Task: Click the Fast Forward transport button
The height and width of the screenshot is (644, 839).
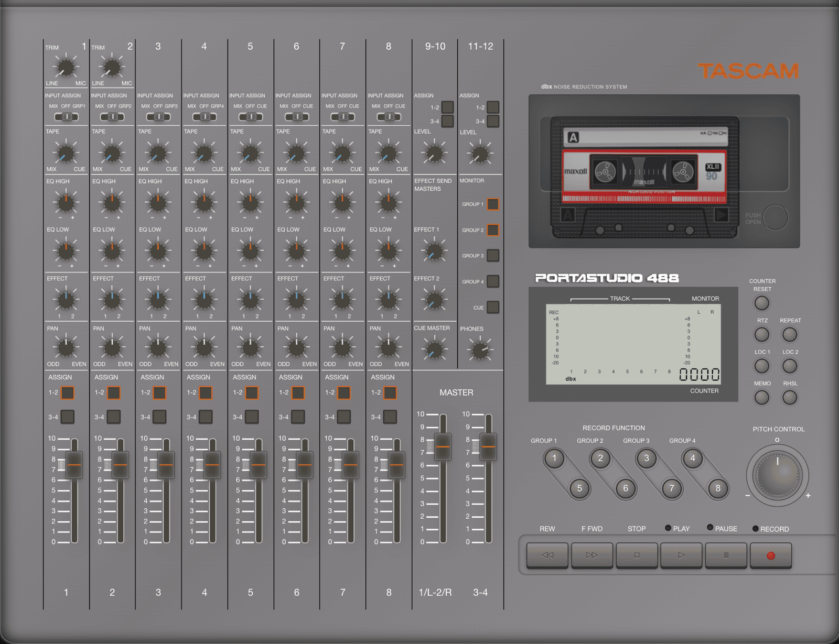Action: 592,555
